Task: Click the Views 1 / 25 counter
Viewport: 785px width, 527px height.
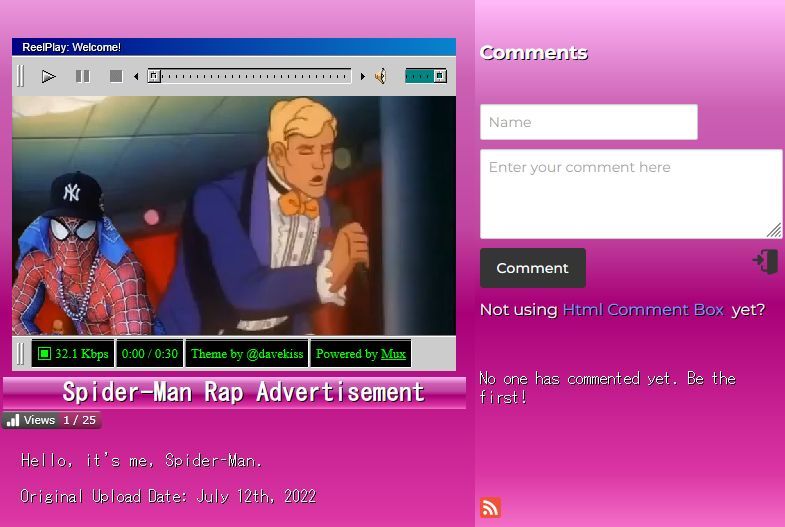Action: pyautogui.click(x=52, y=420)
